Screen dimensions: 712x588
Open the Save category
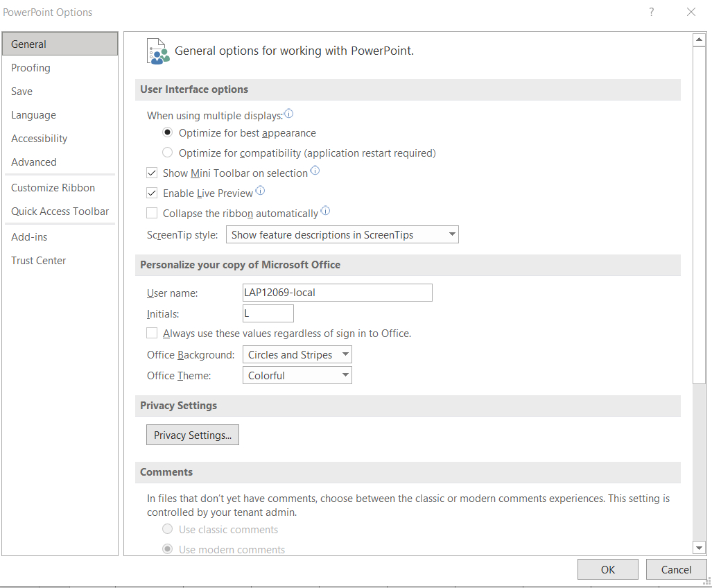(x=60, y=92)
